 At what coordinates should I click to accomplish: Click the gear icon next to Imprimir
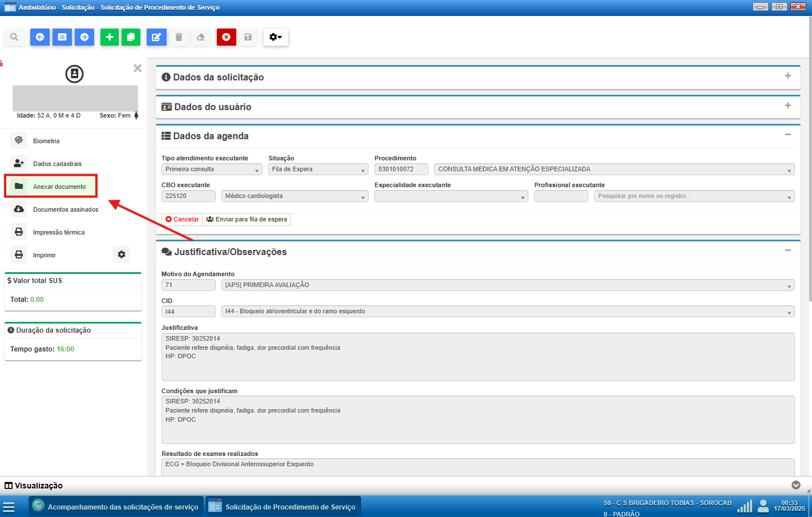coord(122,255)
